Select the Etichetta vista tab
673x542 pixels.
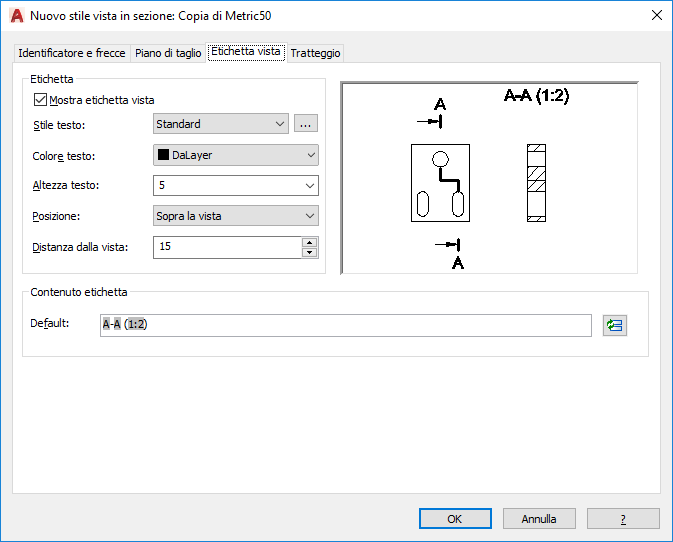coord(246,52)
